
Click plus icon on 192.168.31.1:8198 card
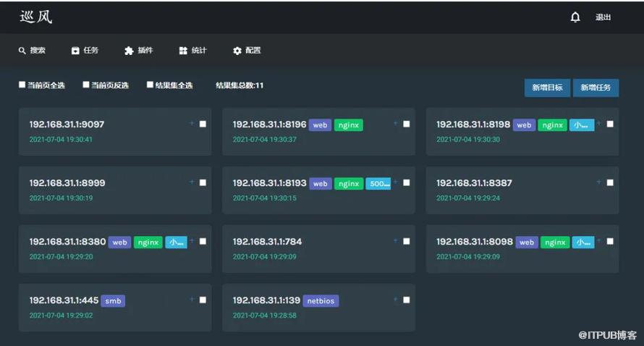coord(599,123)
